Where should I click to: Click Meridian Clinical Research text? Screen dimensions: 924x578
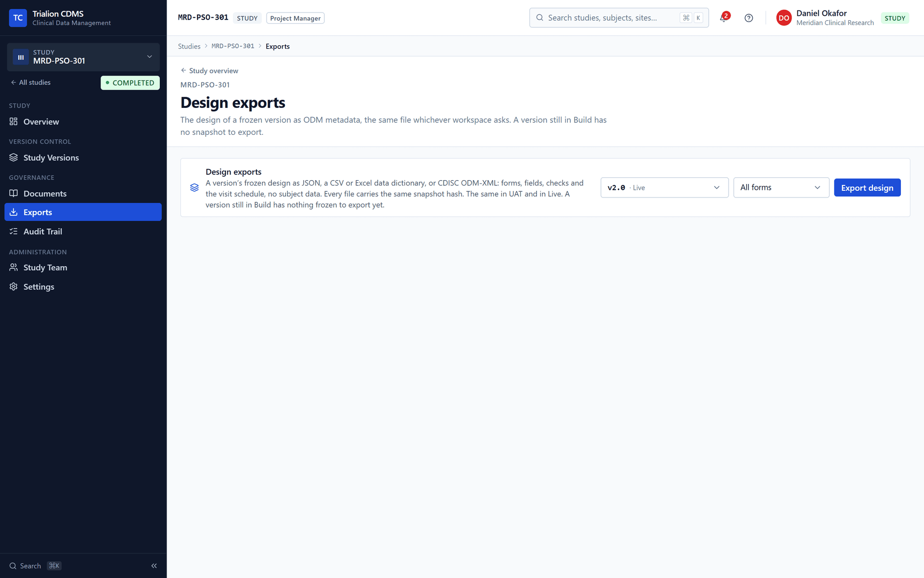(834, 23)
